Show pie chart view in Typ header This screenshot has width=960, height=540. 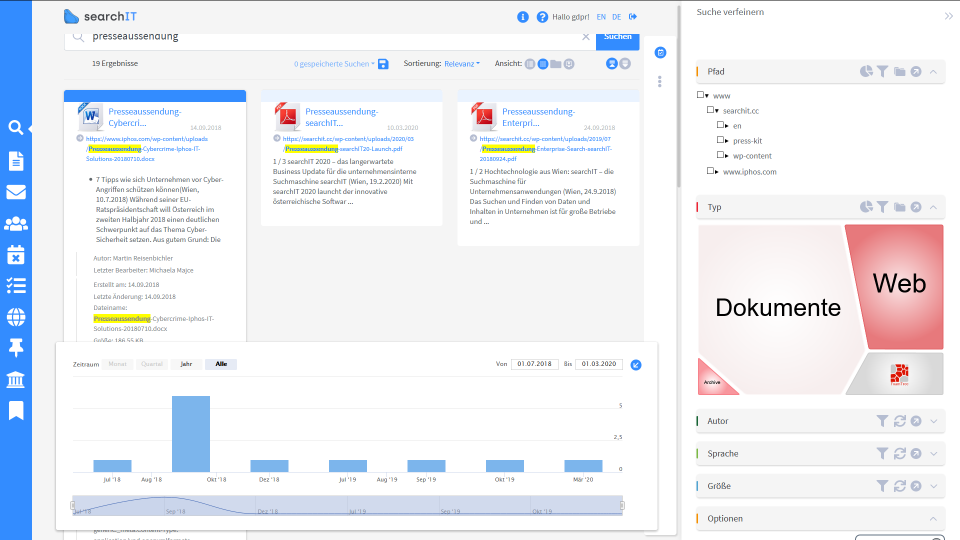(866, 207)
